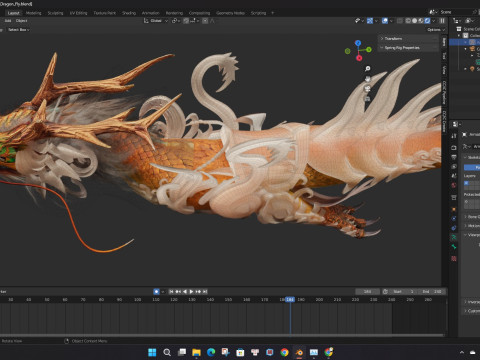Open the Add menu in viewport header
480x360 pixels.
tap(8, 21)
